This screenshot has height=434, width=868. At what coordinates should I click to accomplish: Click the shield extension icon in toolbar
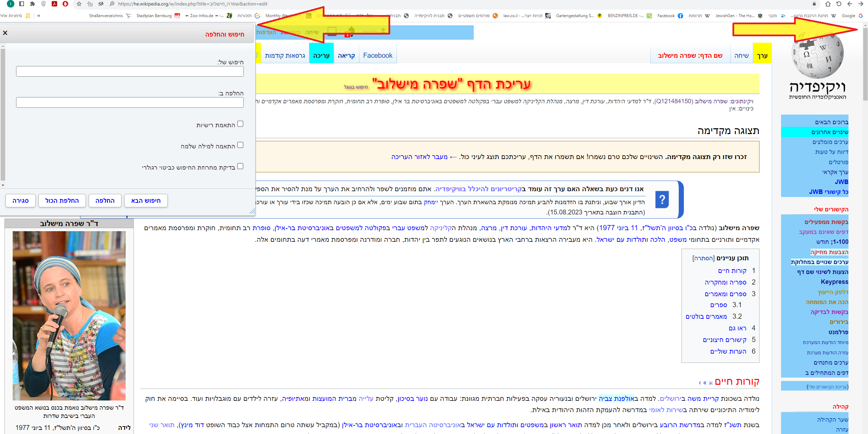point(43,4)
